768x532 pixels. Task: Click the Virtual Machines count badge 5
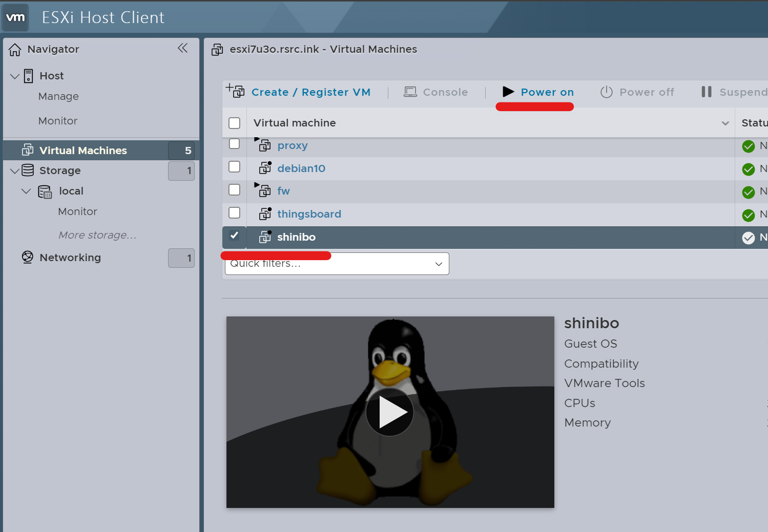[181, 151]
